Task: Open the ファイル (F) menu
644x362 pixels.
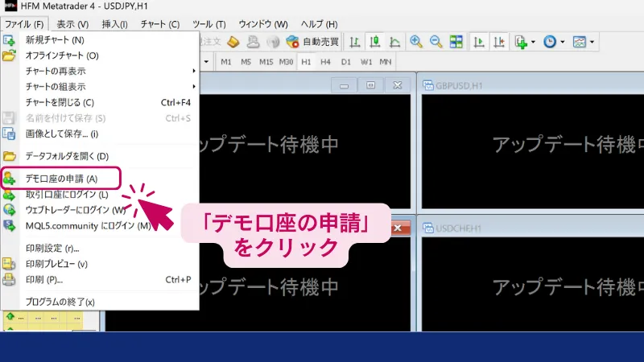Action: coord(24,24)
